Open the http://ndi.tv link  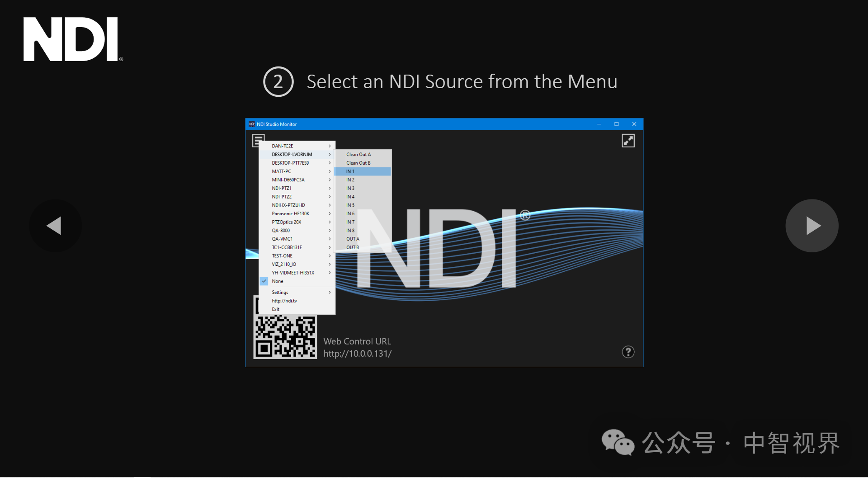[284, 300]
